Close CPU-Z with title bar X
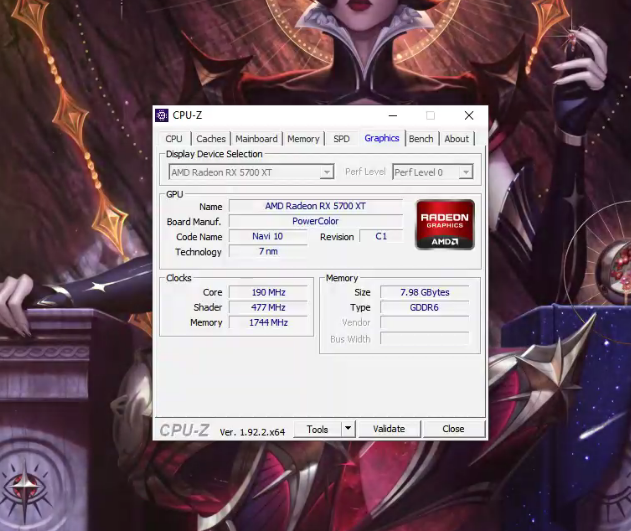Screen dimensions: 631x531 [469, 115]
